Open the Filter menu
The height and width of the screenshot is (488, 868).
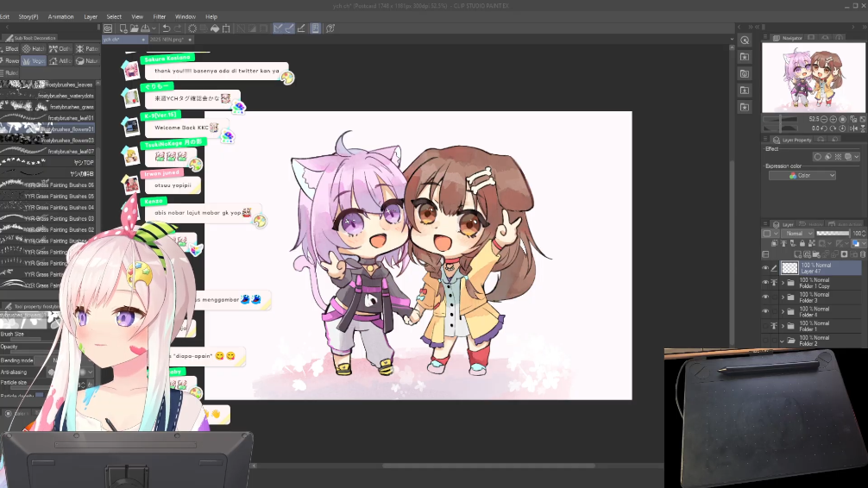tap(160, 16)
